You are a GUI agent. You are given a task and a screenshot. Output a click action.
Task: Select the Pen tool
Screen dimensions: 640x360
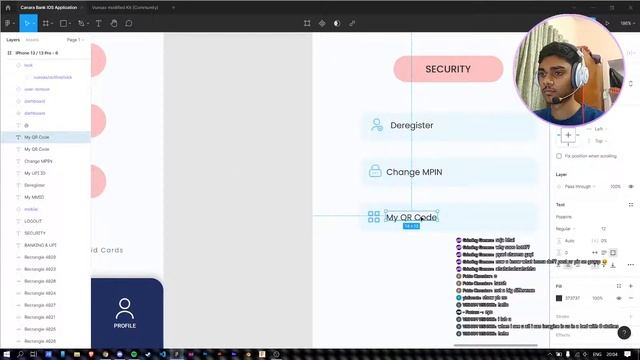(81, 23)
